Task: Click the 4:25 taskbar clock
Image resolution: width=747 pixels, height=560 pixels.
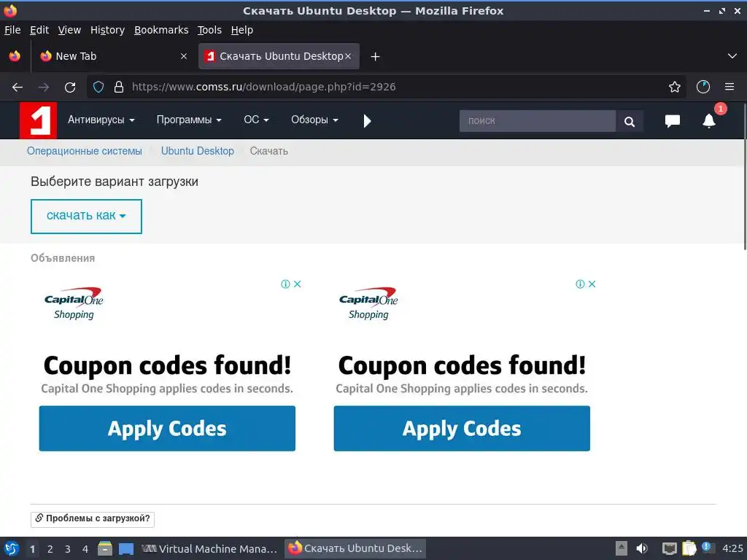Action: [x=732, y=548]
